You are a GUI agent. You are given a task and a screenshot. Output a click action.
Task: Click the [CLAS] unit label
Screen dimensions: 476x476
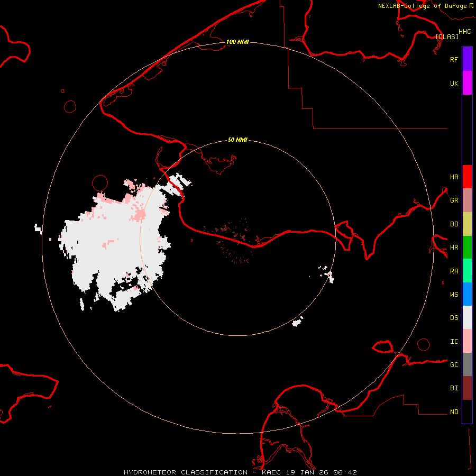(447, 36)
